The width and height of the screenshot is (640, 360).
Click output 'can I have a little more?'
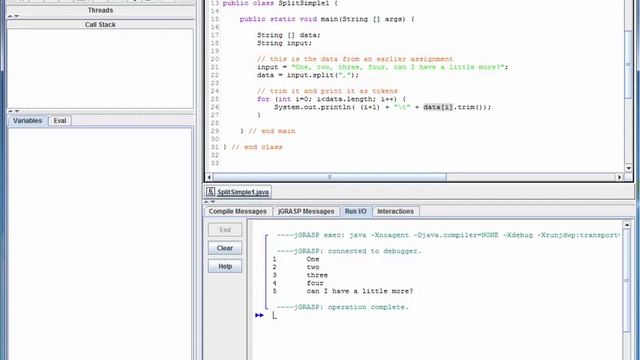click(x=360, y=291)
